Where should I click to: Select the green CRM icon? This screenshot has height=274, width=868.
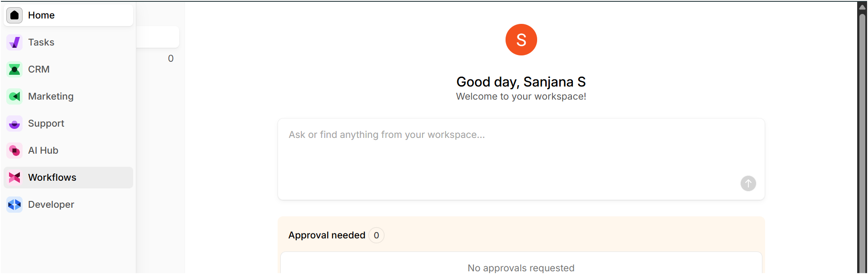click(14, 69)
